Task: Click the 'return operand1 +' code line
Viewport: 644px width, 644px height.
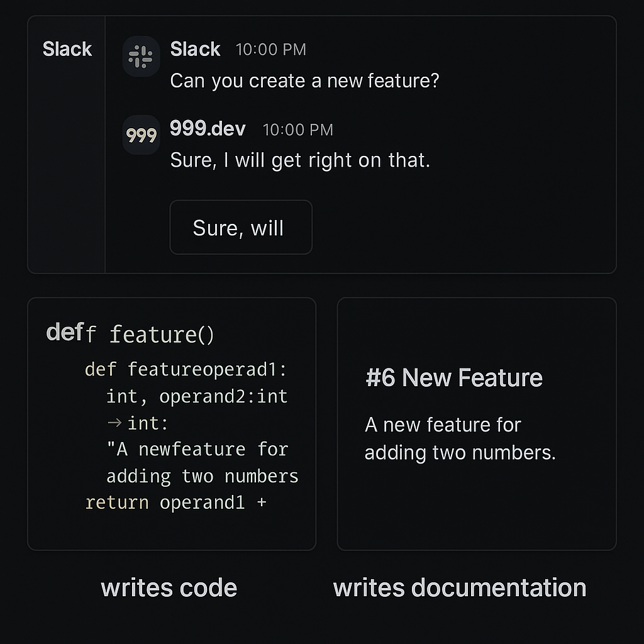Action: tap(176, 502)
